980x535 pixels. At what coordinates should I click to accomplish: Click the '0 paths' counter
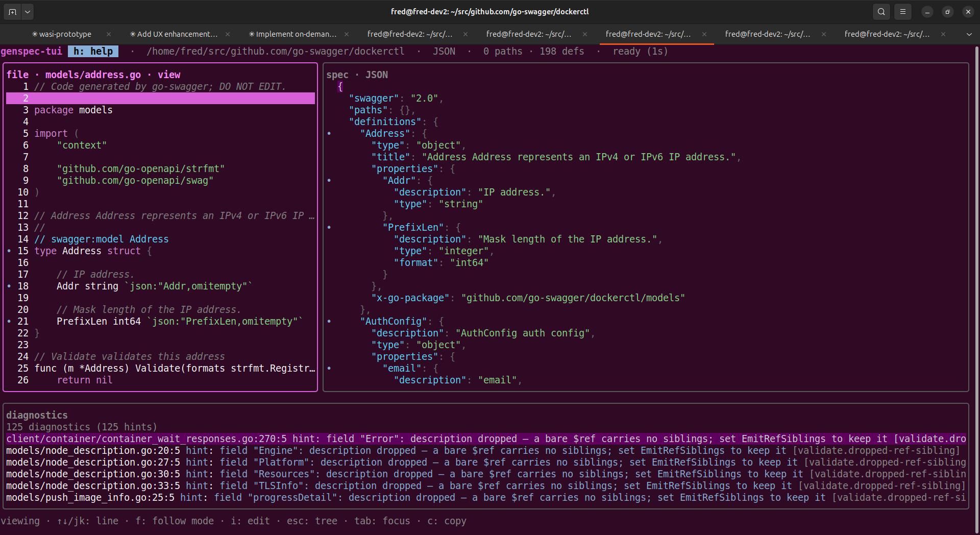[503, 51]
